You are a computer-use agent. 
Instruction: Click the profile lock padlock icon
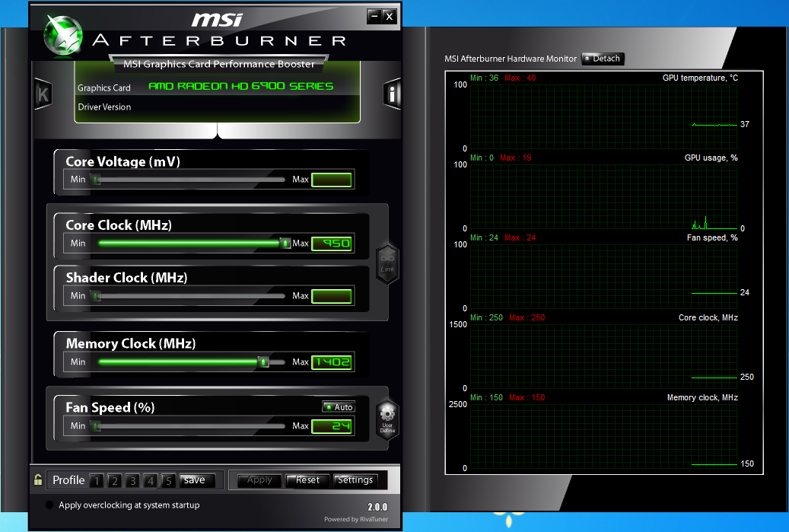pyautogui.click(x=38, y=479)
